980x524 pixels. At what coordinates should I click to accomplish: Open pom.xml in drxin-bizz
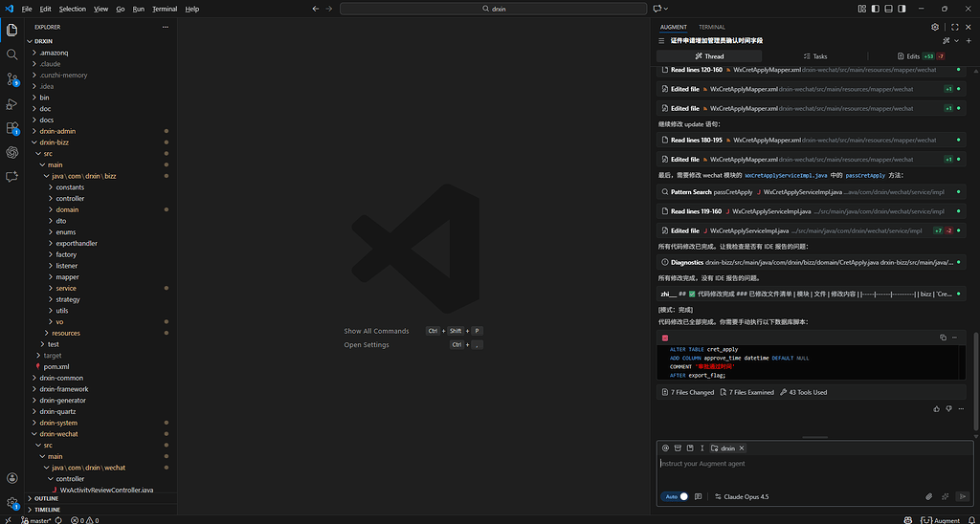[103, 366]
